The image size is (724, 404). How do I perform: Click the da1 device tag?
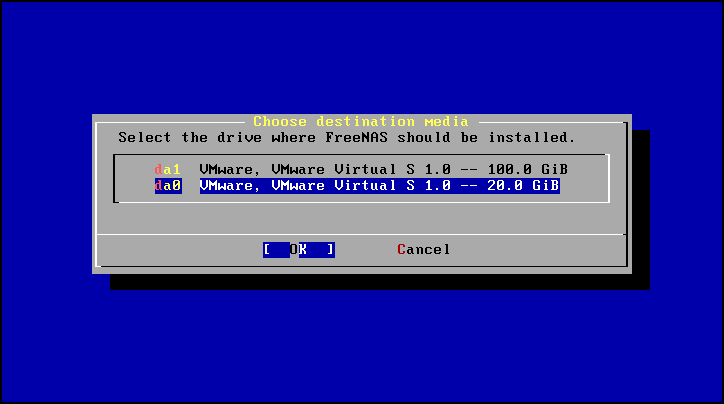click(x=168, y=169)
